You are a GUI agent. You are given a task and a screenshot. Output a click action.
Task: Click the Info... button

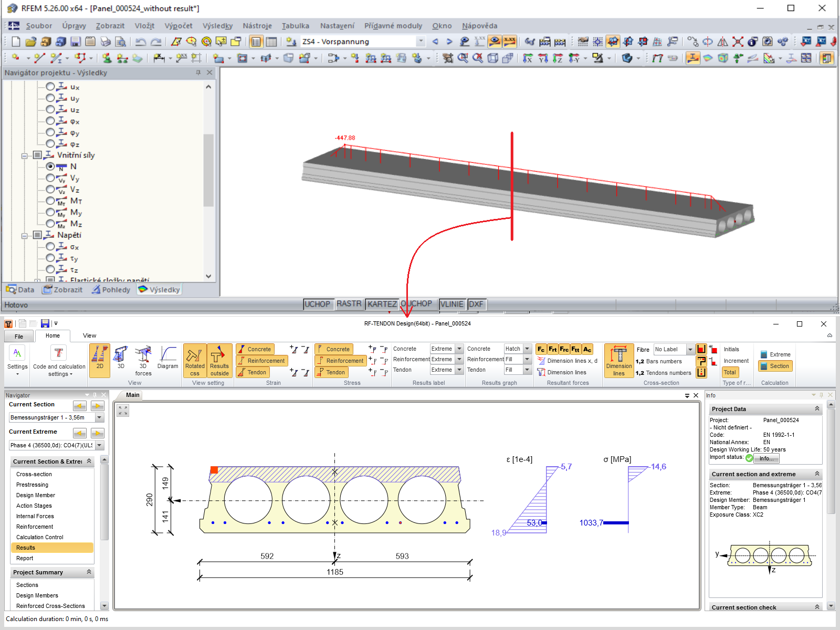point(766,458)
